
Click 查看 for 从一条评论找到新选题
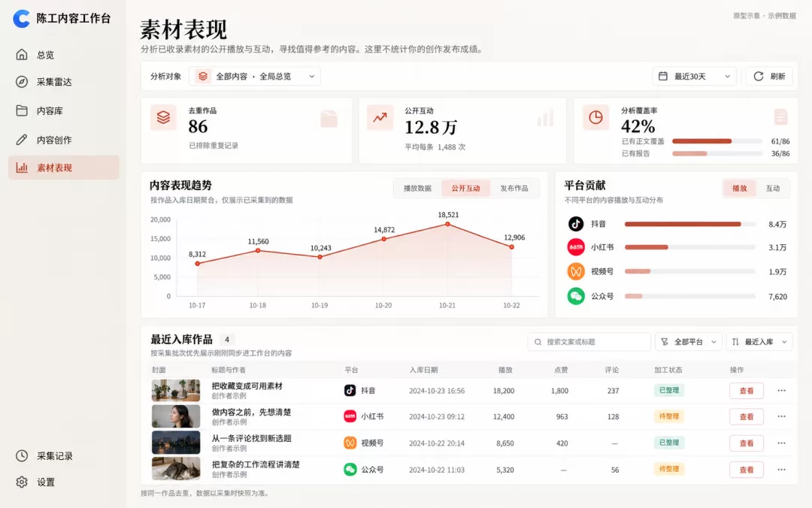(747, 443)
